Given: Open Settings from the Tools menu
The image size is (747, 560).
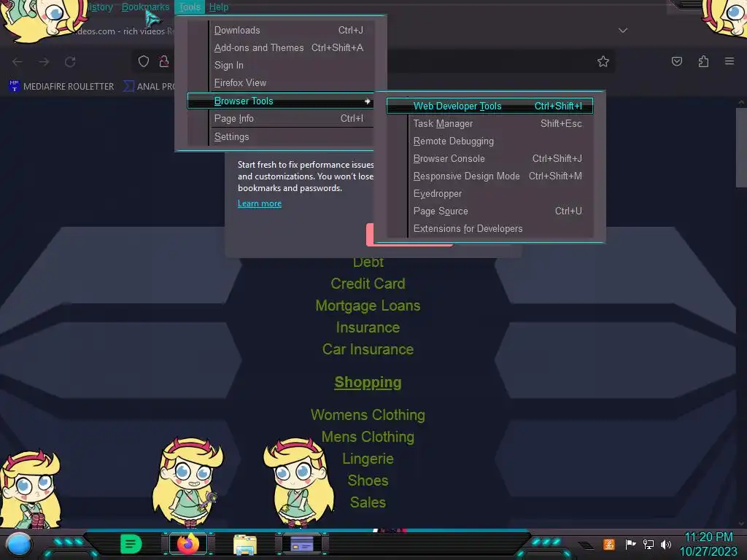Looking at the screenshot, I should tap(281, 136).
